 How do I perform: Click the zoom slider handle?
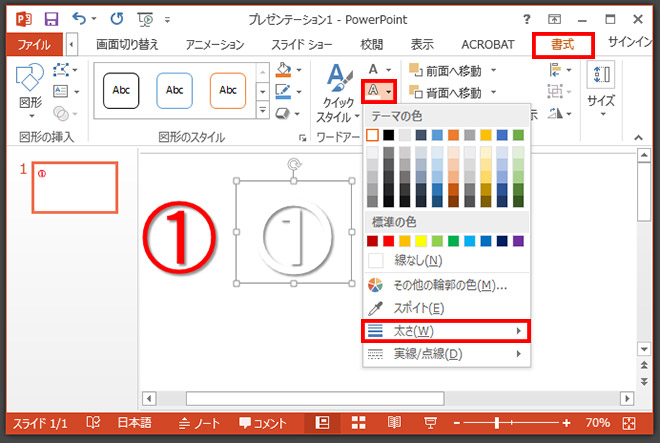point(497,423)
